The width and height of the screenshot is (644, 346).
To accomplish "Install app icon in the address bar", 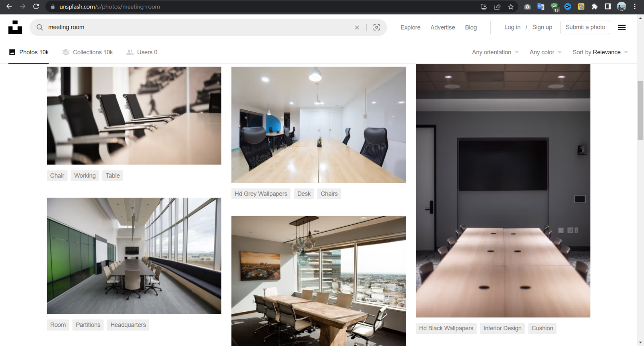I will click(x=484, y=6).
